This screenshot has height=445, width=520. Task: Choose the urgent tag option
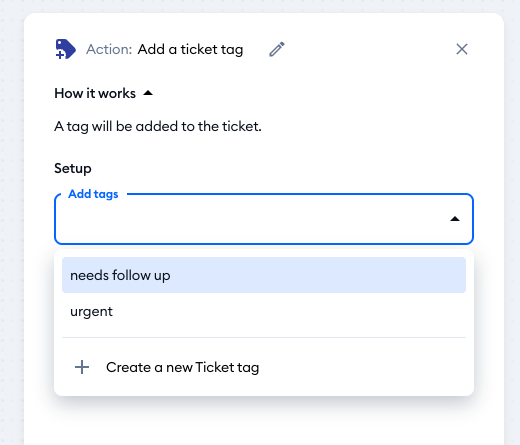point(264,311)
